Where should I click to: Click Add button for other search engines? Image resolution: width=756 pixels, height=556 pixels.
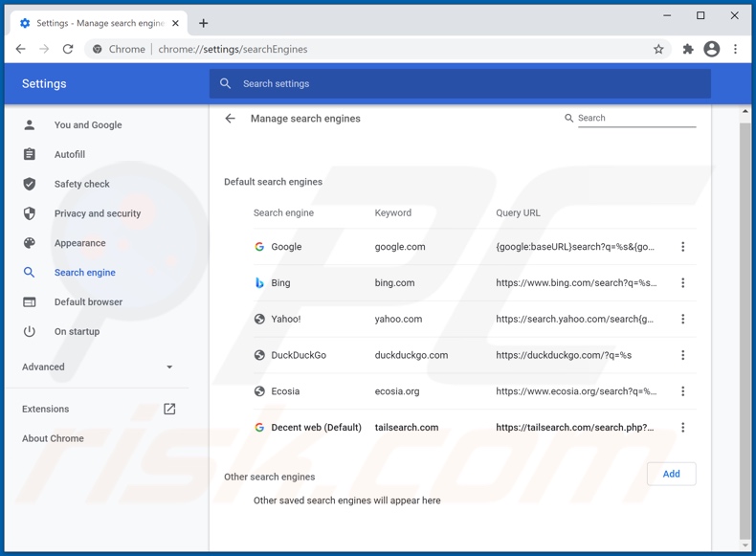(x=671, y=474)
